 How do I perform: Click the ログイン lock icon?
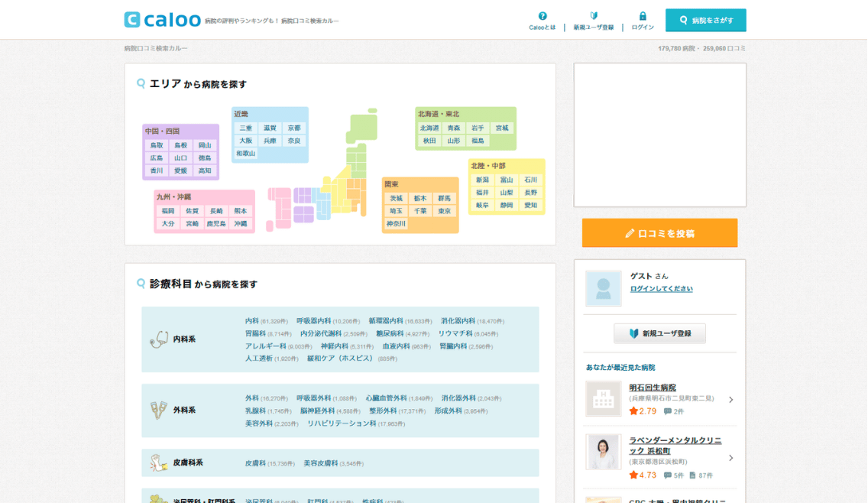[x=643, y=16]
